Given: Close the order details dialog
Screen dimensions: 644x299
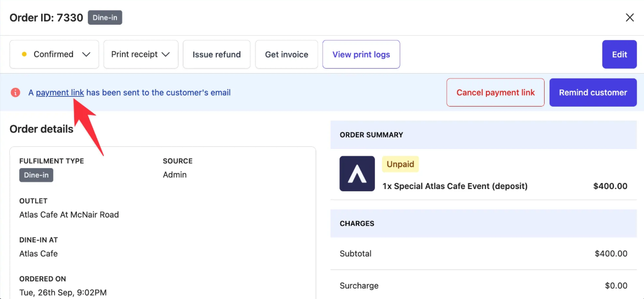Looking at the screenshot, I should (630, 18).
